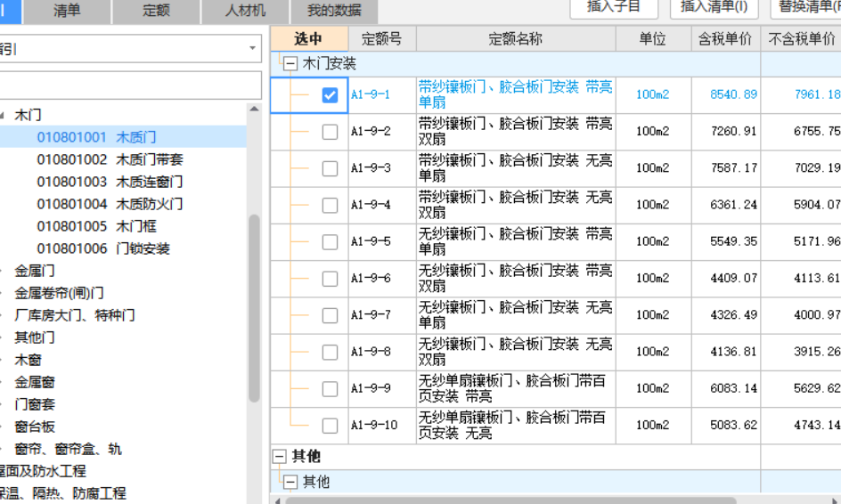Click the search input field below index

click(130, 85)
